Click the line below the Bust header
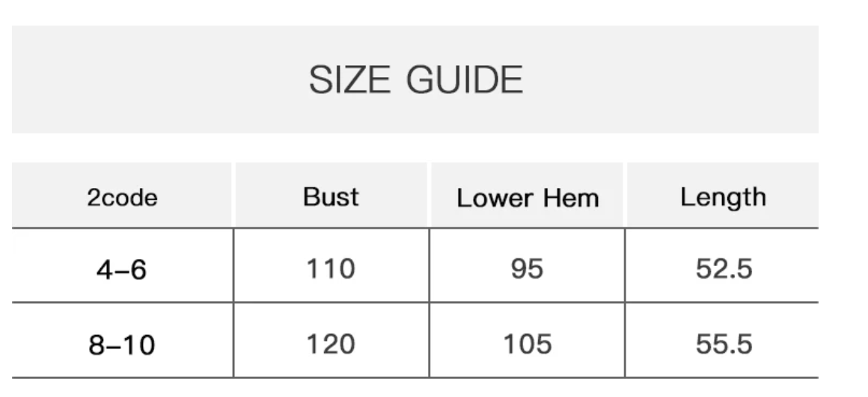Image resolution: width=868 pixels, height=397 pixels. coord(331,228)
